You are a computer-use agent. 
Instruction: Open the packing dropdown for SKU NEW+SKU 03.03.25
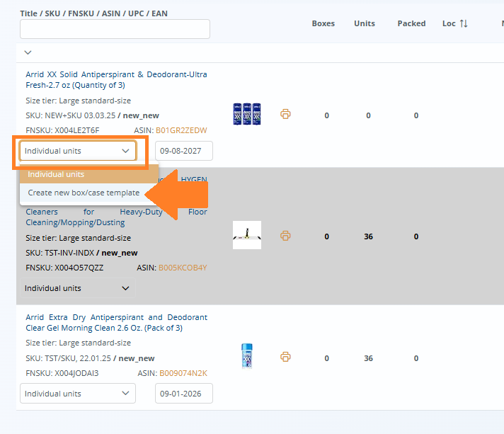78,151
